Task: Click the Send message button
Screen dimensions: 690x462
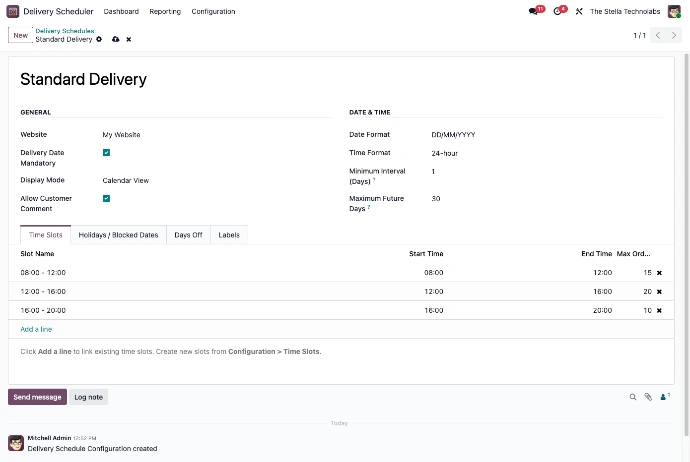Action: pyautogui.click(x=37, y=397)
